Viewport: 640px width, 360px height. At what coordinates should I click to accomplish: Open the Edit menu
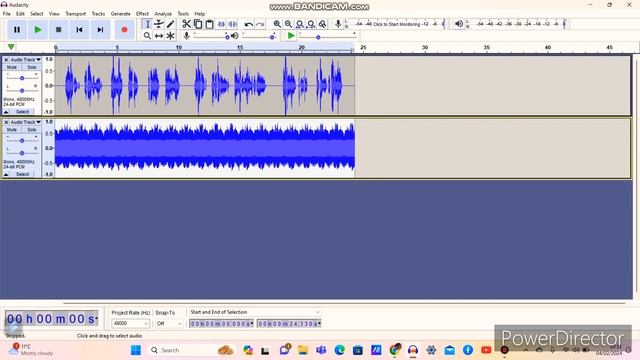tap(20, 13)
